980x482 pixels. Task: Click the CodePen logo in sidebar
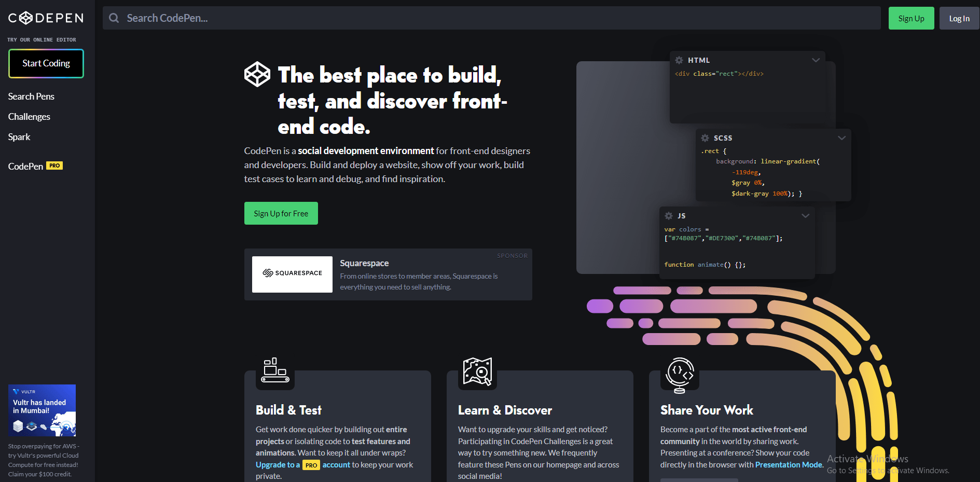coord(46,18)
